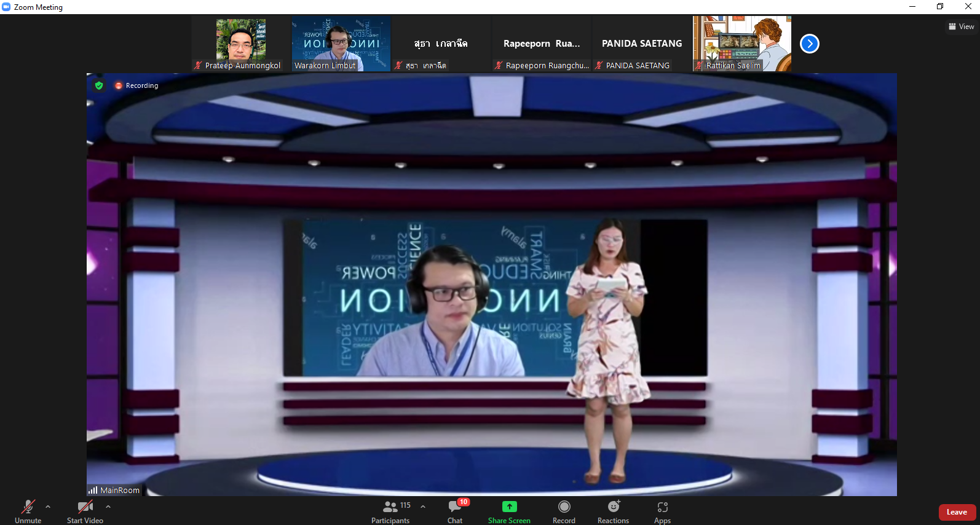Start Video from the toolbar

coord(85,511)
